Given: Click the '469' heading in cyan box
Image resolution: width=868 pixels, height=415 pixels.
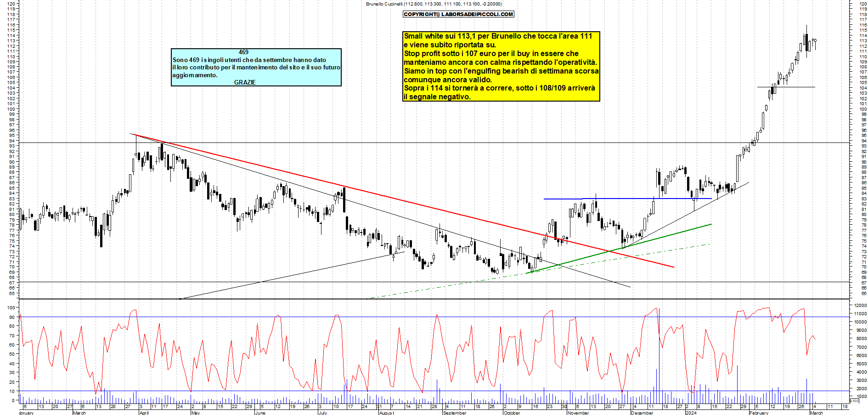Looking at the screenshot, I should [243, 52].
